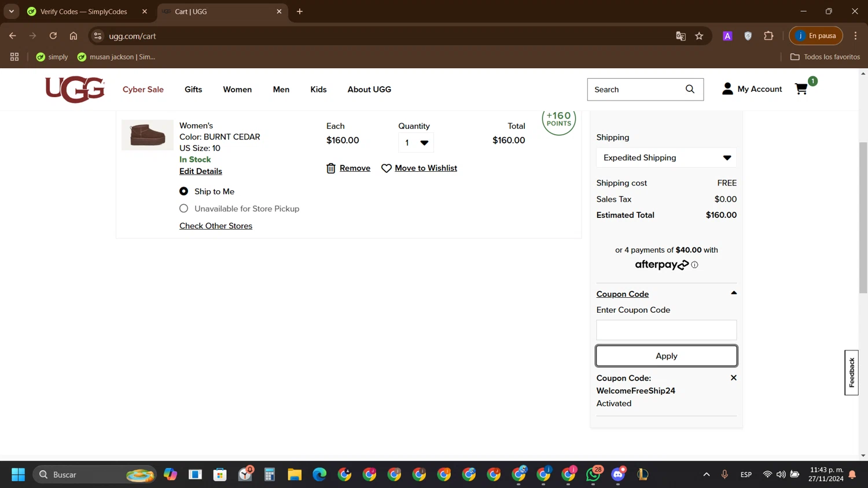Click the purple A extension icon

click(x=727, y=36)
